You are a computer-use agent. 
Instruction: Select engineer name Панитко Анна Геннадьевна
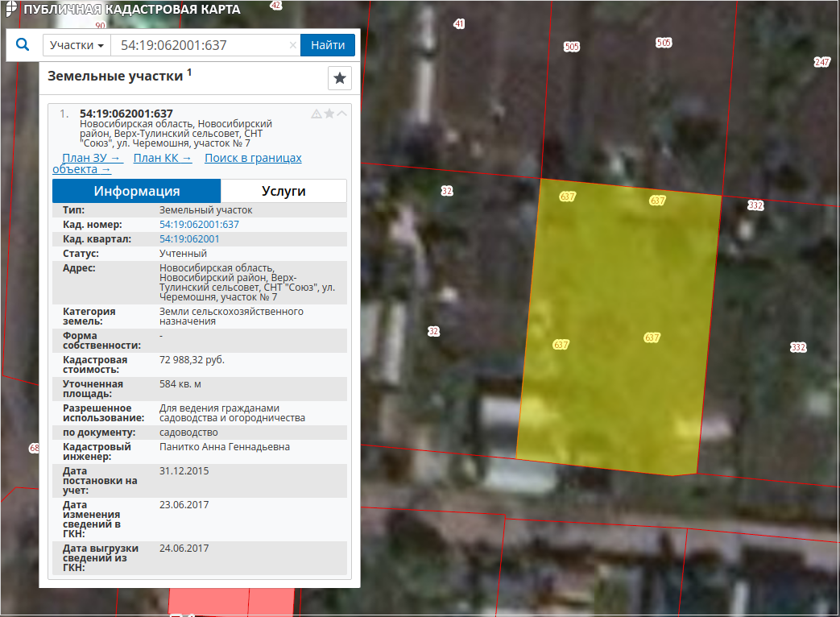point(225,447)
